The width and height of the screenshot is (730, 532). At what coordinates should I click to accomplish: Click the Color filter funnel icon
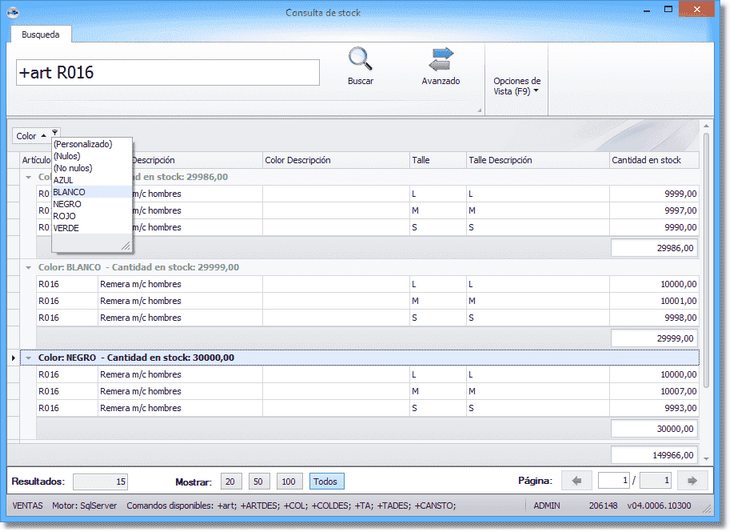(x=56, y=133)
